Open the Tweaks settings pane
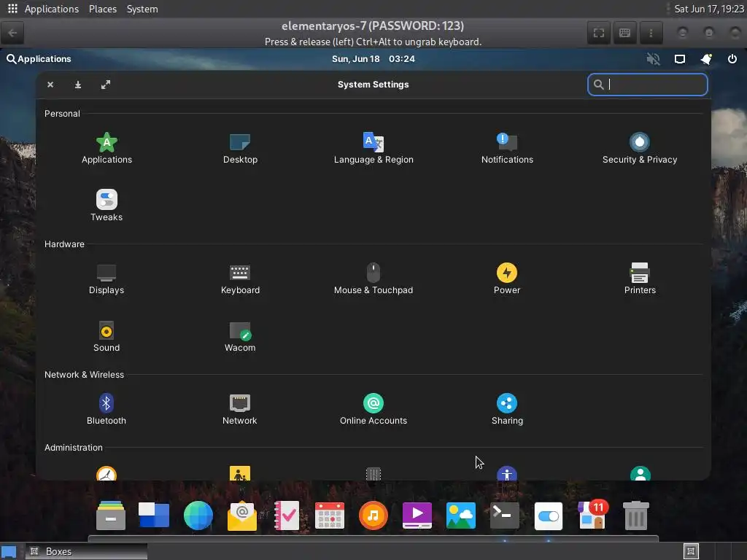747x560 pixels. (107, 206)
